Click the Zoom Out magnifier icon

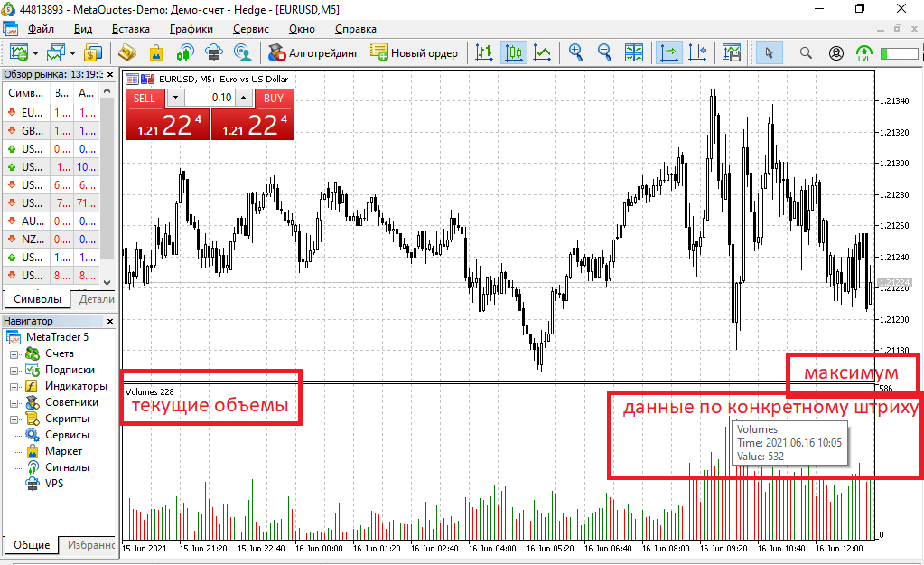point(604,52)
